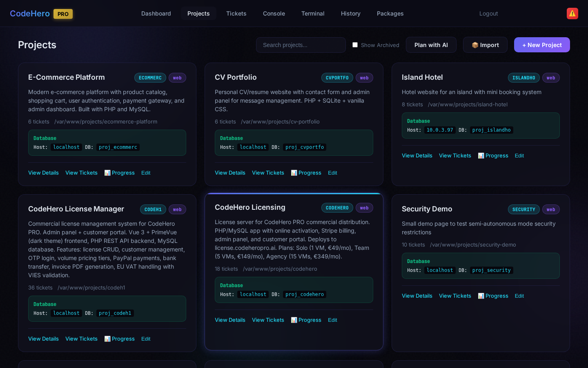Open the Tickets tab
This screenshot has width=588, height=368.
[x=236, y=13]
